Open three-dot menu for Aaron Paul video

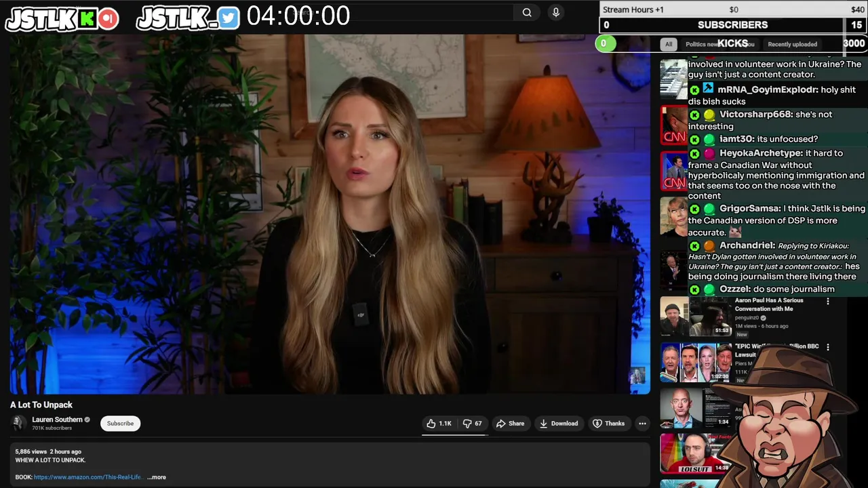click(x=827, y=301)
